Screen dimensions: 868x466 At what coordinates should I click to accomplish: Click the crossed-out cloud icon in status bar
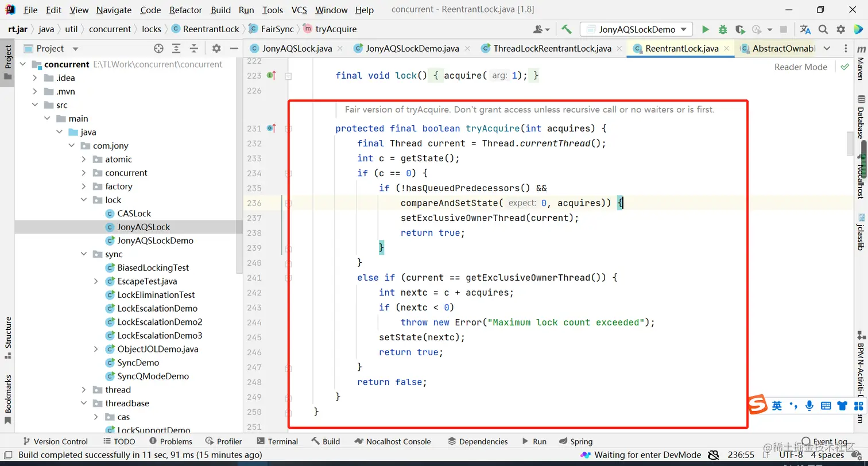coord(713,455)
